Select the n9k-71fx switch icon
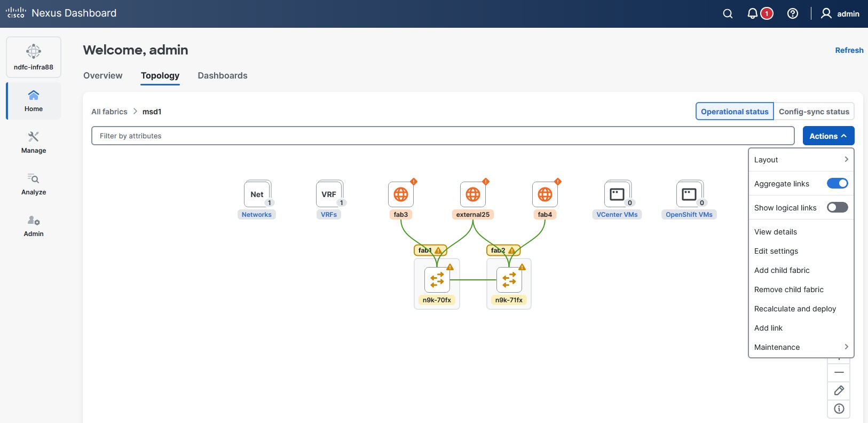 point(509,279)
